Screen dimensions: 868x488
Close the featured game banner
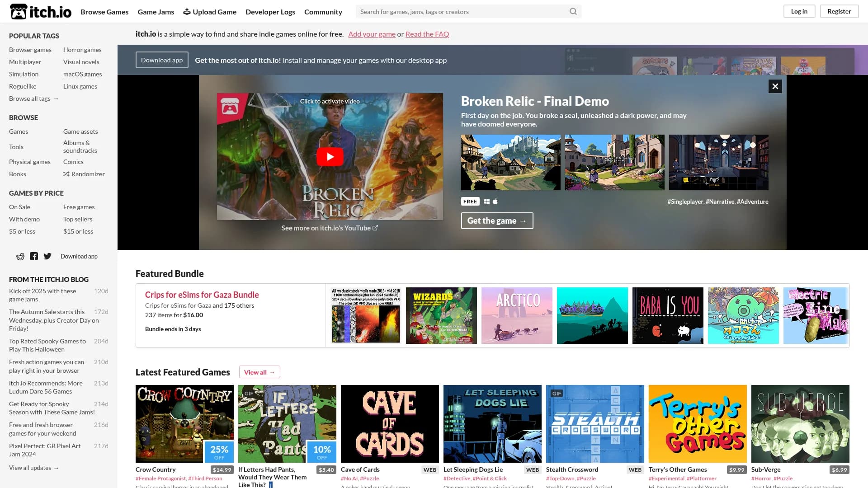[x=775, y=86]
